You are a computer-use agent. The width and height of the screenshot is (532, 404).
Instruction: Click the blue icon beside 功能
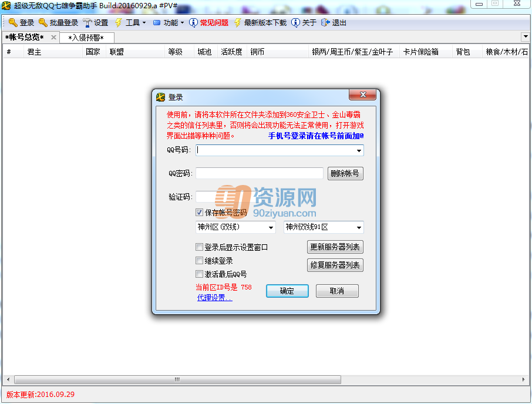pos(156,23)
